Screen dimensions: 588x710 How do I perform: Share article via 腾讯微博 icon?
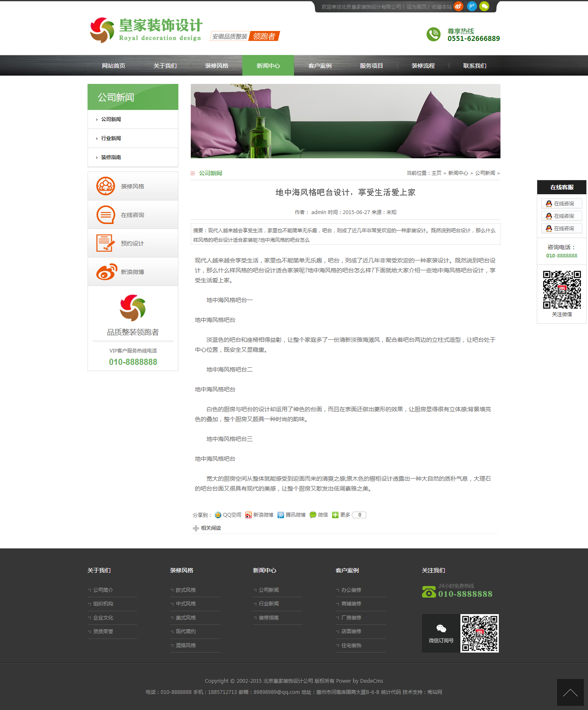pos(292,515)
